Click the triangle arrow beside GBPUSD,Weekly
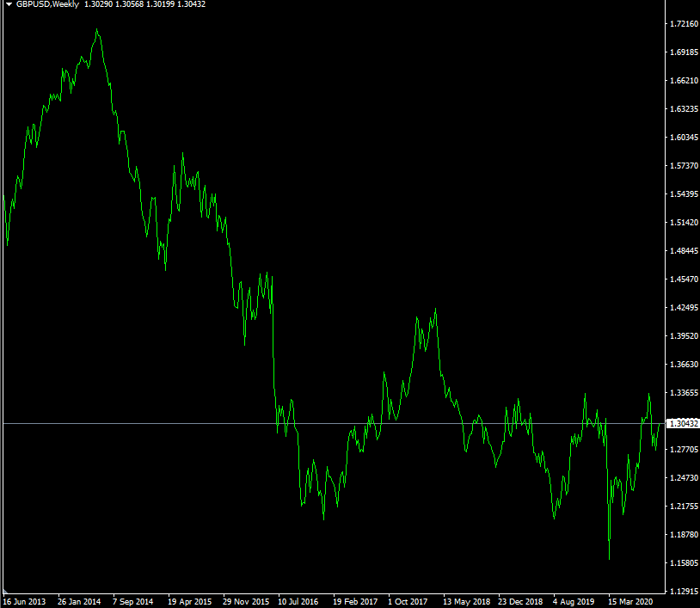 click(x=9, y=4)
